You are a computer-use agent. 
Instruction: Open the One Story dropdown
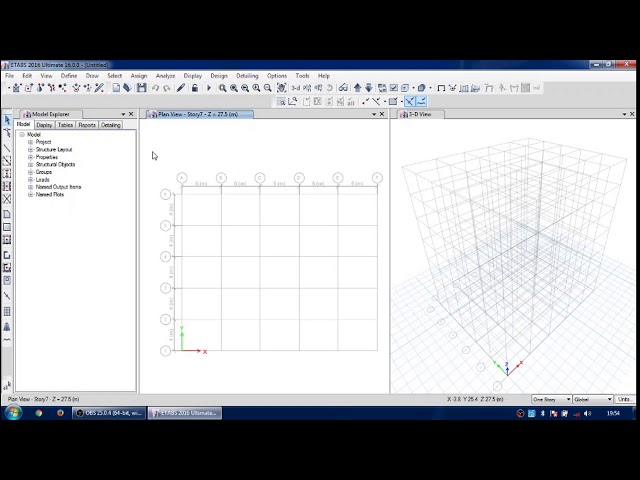click(x=551, y=399)
